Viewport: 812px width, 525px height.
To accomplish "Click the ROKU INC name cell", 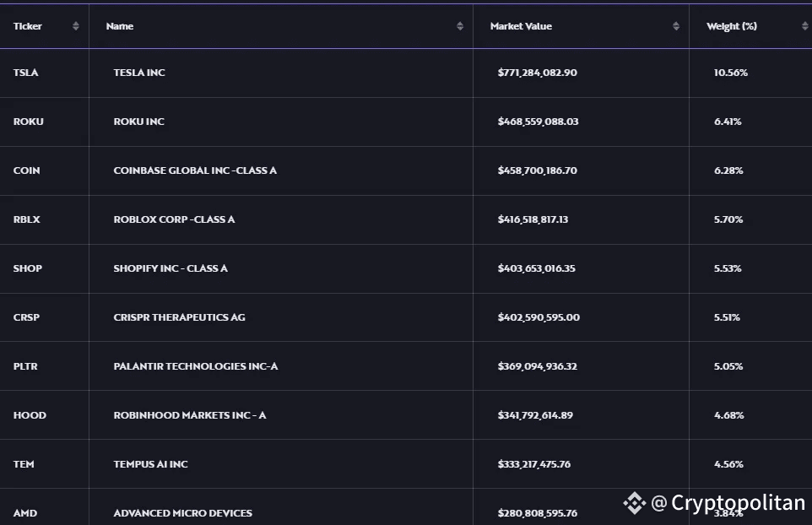I will pyautogui.click(x=138, y=122).
